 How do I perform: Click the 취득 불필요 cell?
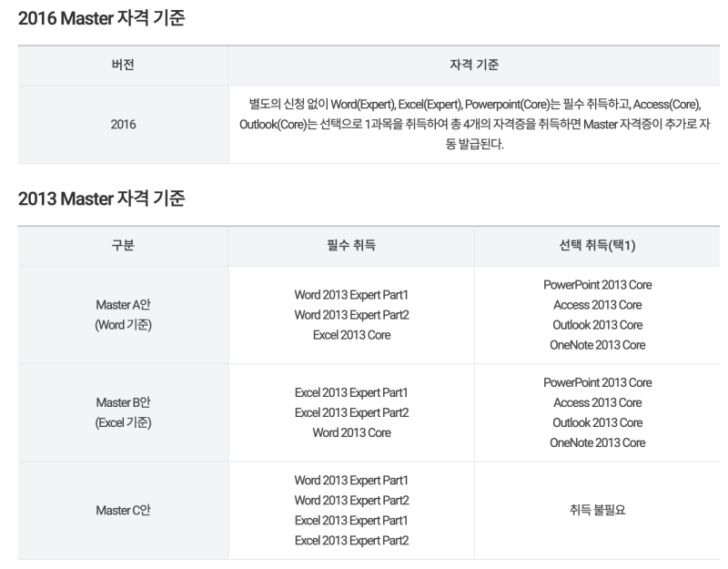(597, 511)
